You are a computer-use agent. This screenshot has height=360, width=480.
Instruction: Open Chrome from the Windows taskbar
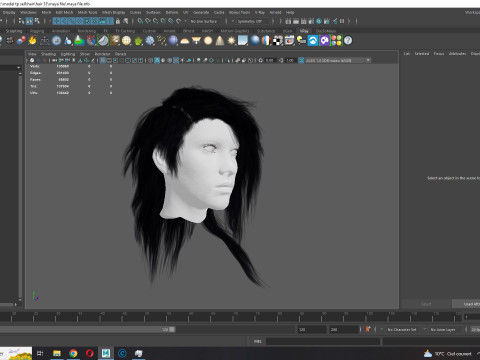tap(73, 353)
